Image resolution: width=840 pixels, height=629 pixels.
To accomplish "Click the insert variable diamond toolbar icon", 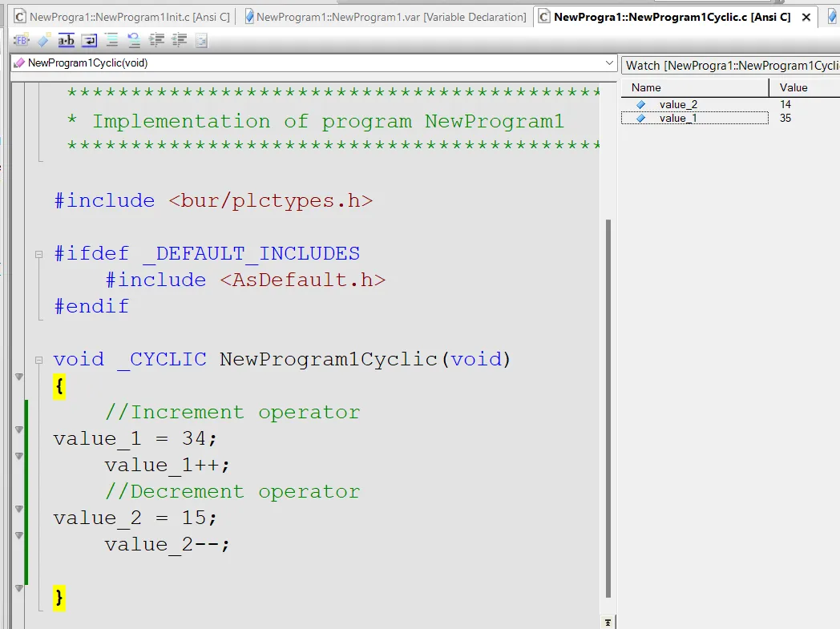I will (44, 40).
